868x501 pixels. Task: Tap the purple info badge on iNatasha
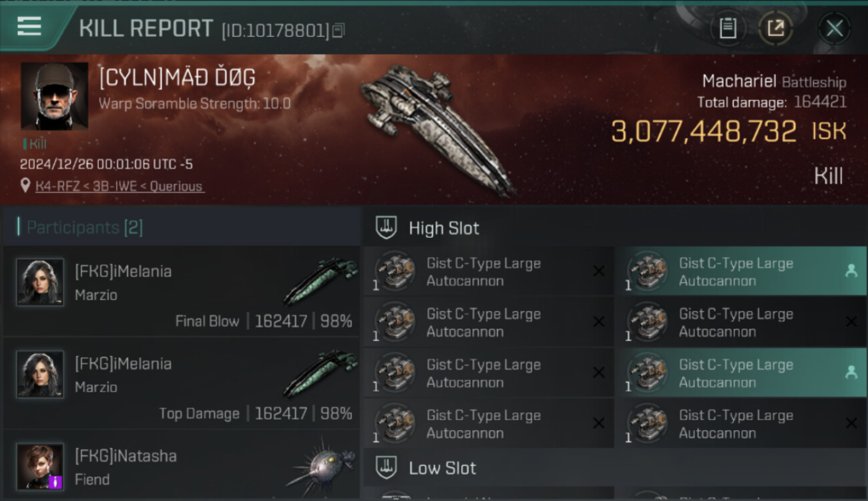(x=56, y=481)
